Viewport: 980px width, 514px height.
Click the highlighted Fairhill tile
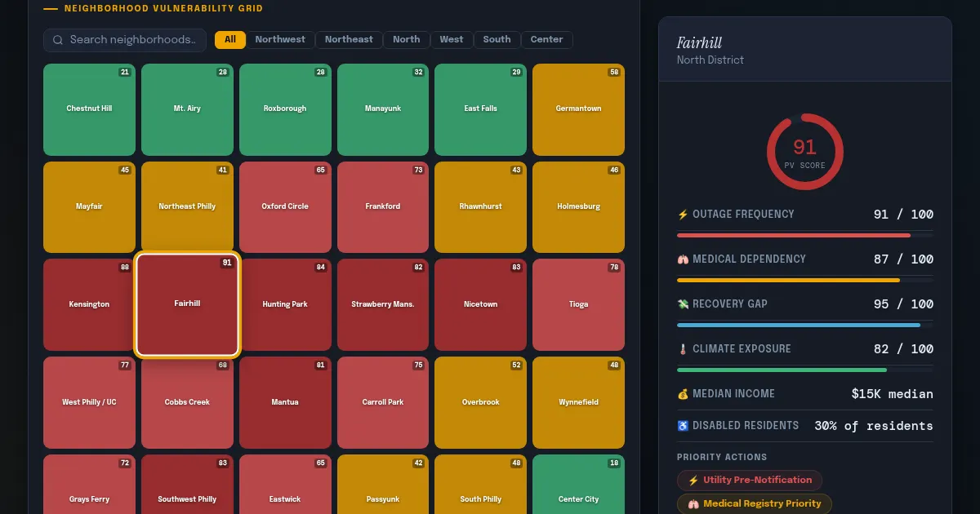[x=187, y=304]
